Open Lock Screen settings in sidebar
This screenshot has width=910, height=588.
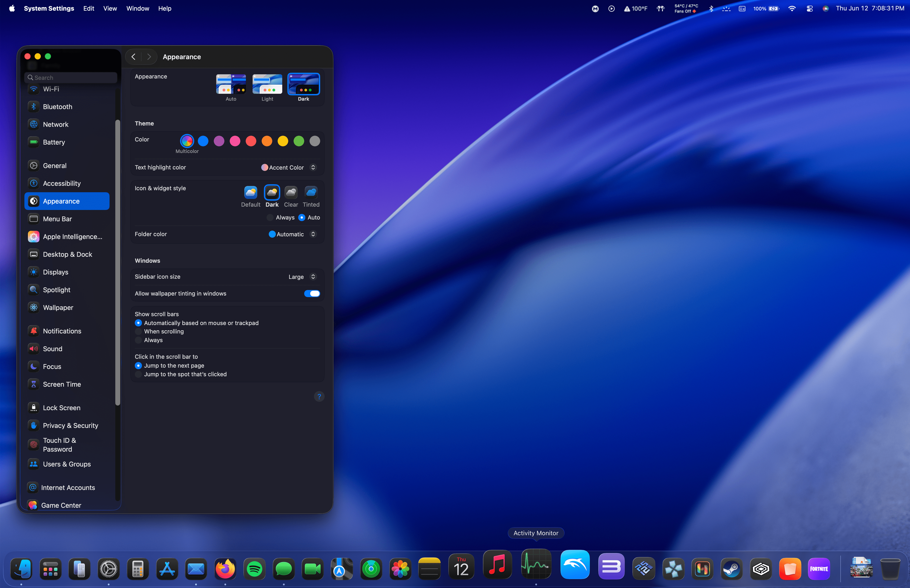coord(67,408)
